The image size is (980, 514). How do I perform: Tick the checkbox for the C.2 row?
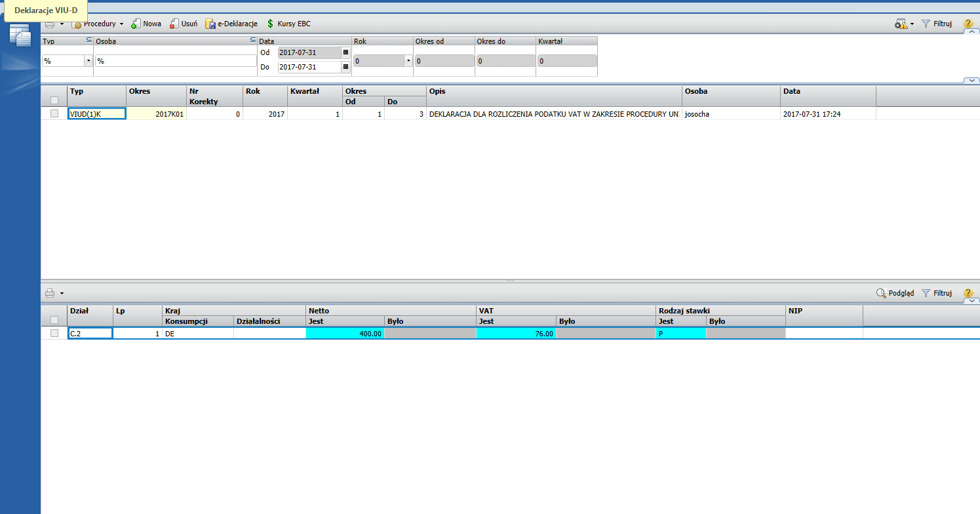point(54,333)
